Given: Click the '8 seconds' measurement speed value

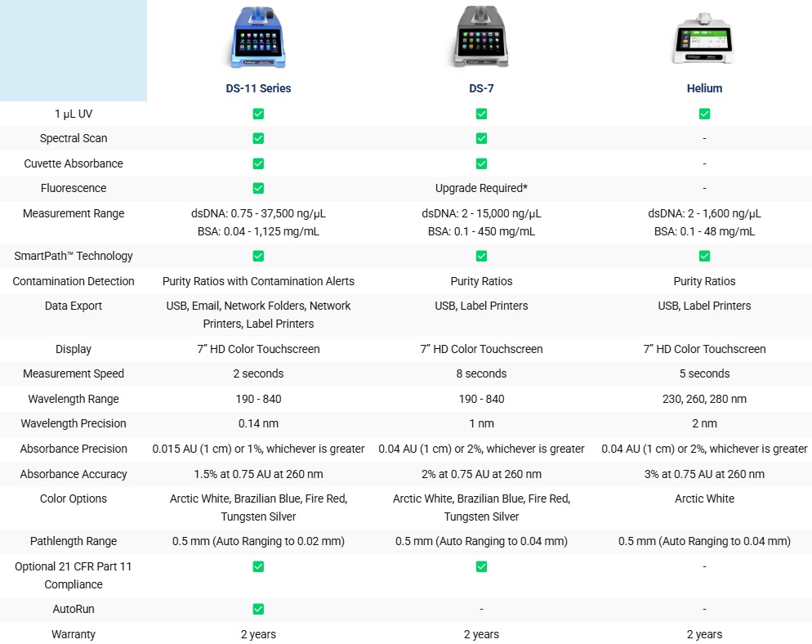Looking at the screenshot, I should (x=481, y=373).
